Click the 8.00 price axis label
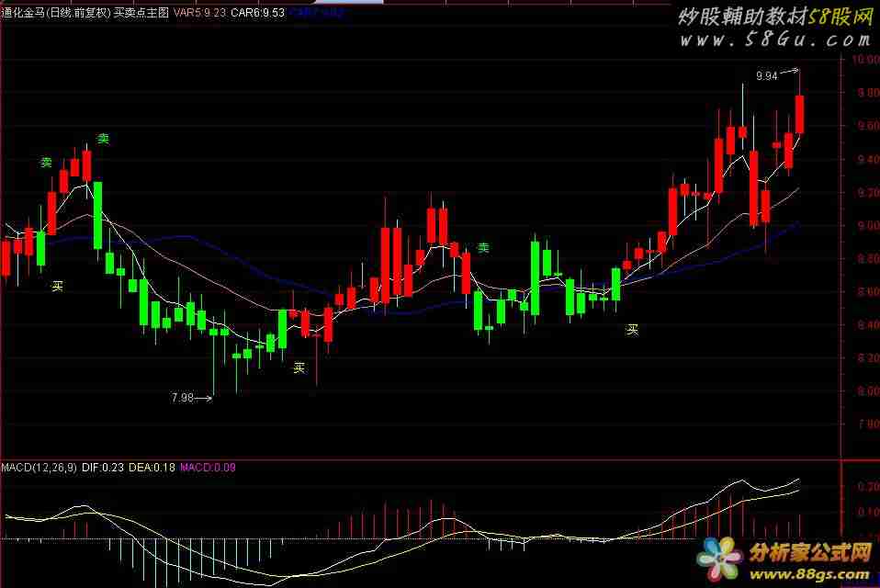This screenshot has height=588, width=880. pyautogui.click(x=868, y=391)
